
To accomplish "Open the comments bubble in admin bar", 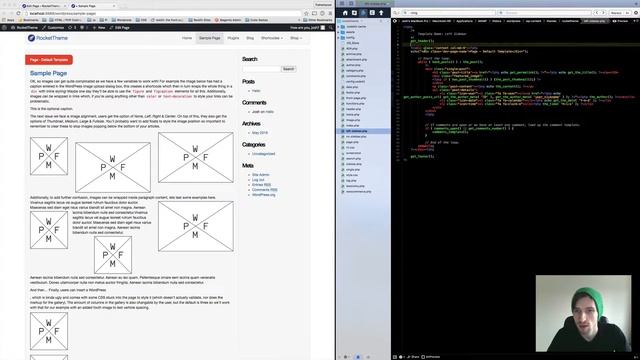I will (83, 27).
